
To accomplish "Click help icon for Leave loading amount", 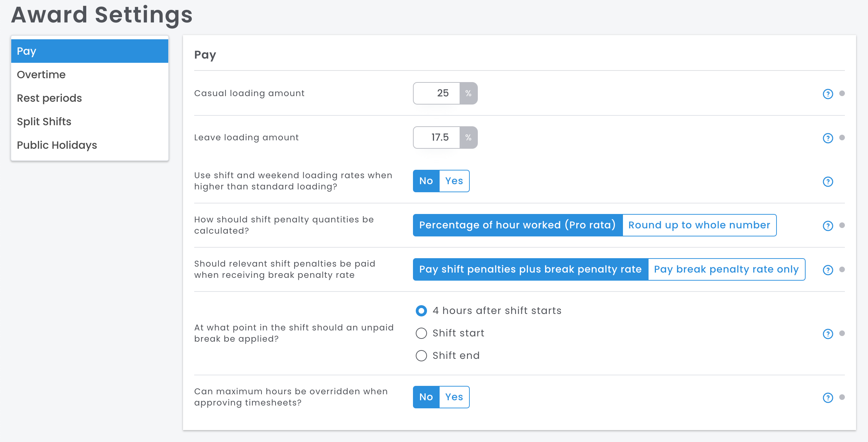I will point(828,138).
